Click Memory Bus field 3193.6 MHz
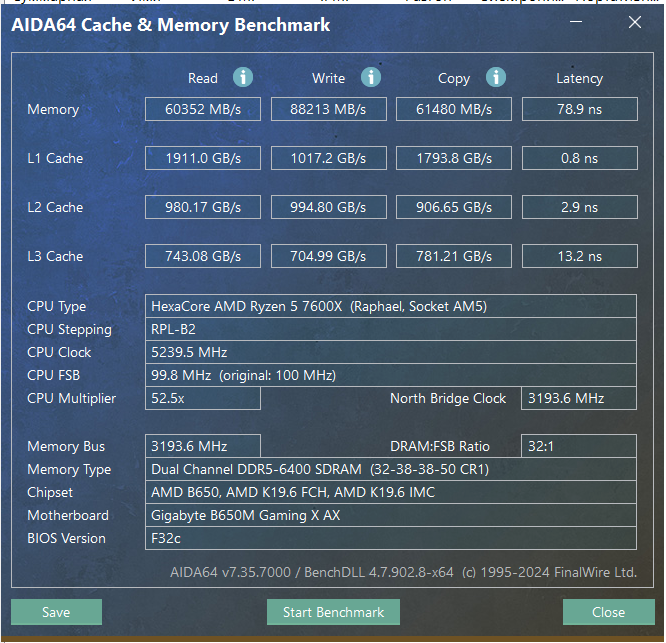Viewport: 666px width, 643px height. pyautogui.click(x=203, y=446)
